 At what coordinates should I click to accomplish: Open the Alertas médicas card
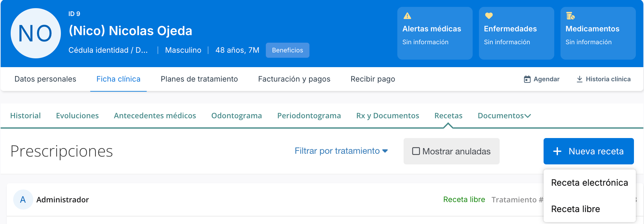435,33
